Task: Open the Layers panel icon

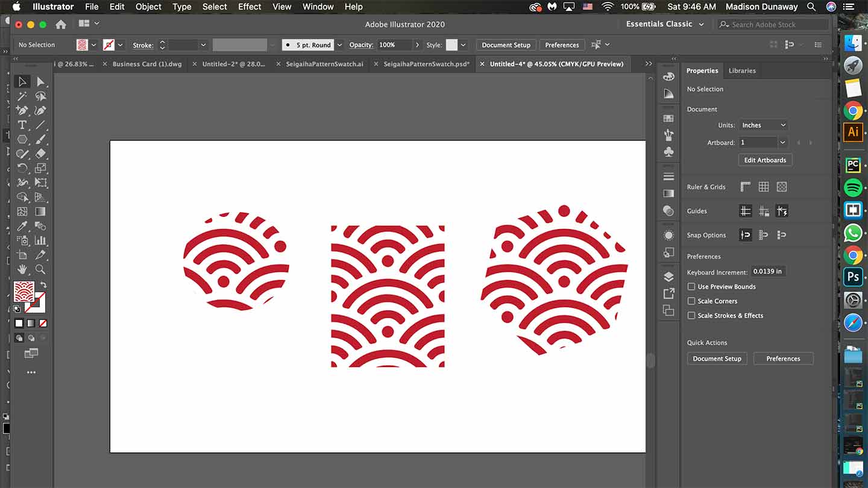Action: [x=668, y=277]
